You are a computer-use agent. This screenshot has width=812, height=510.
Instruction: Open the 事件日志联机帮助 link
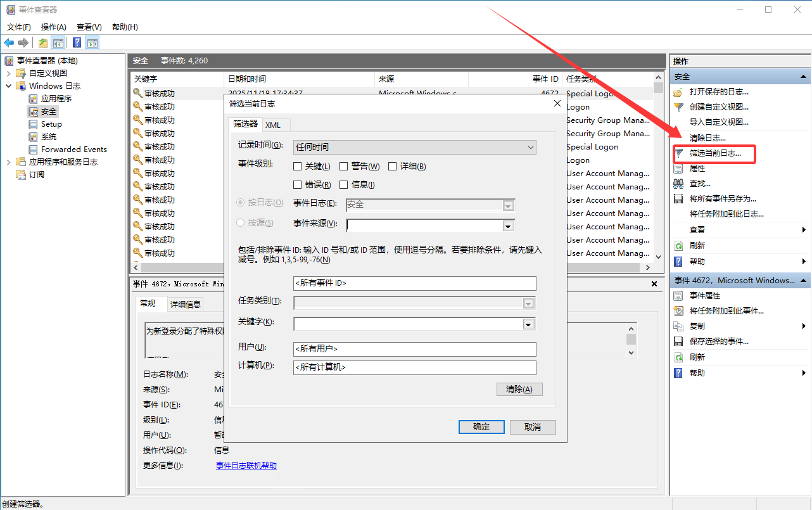coord(246,466)
